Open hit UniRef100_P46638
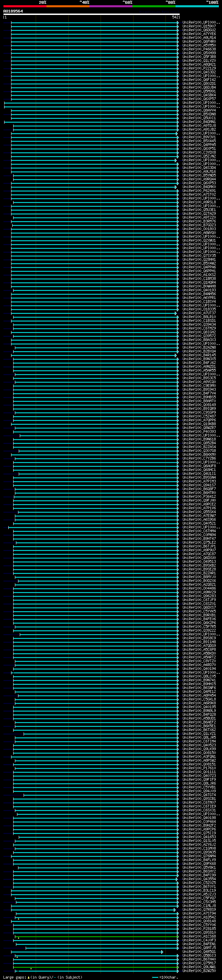Viewport: 222px width, 980px height. (x=199, y=49)
